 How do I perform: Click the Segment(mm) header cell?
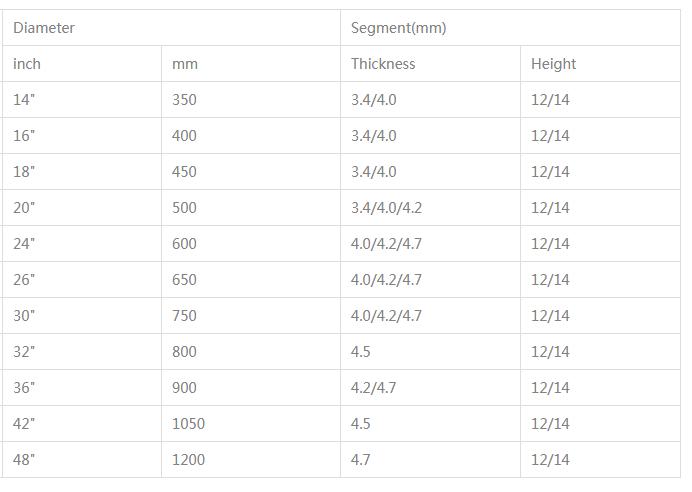398,28
